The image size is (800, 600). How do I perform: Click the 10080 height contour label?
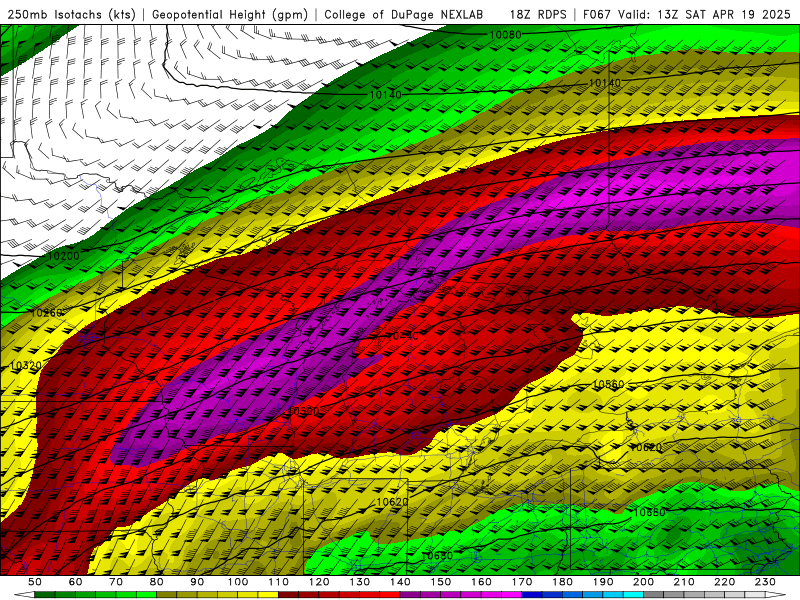(506, 35)
